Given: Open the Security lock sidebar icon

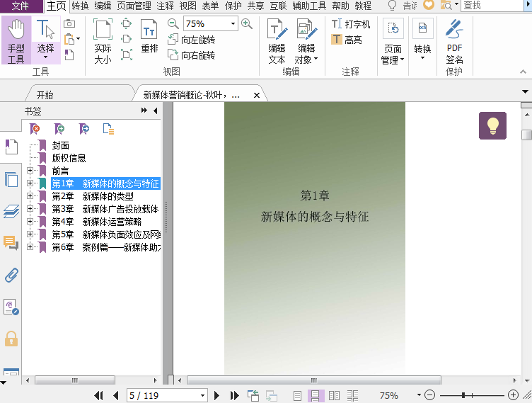Looking at the screenshot, I should coord(11,339).
